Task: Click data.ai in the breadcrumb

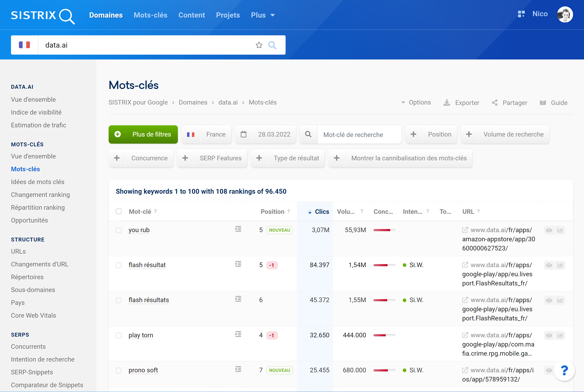Action: [228, 102]
